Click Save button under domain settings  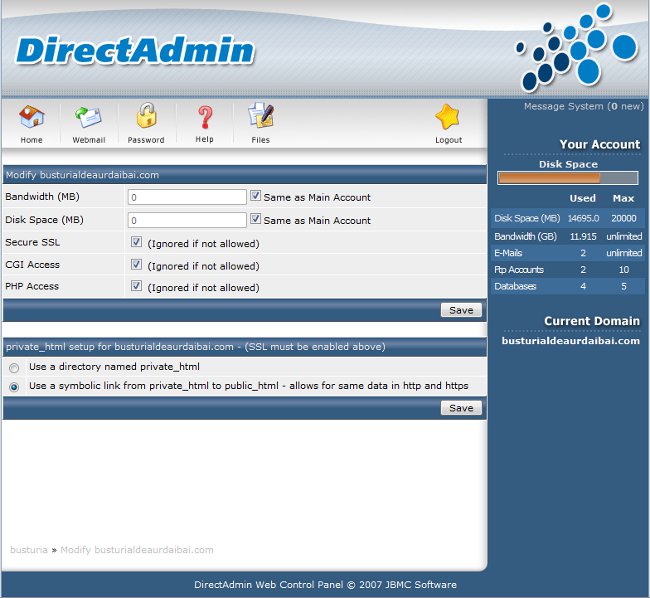(461, 310)
